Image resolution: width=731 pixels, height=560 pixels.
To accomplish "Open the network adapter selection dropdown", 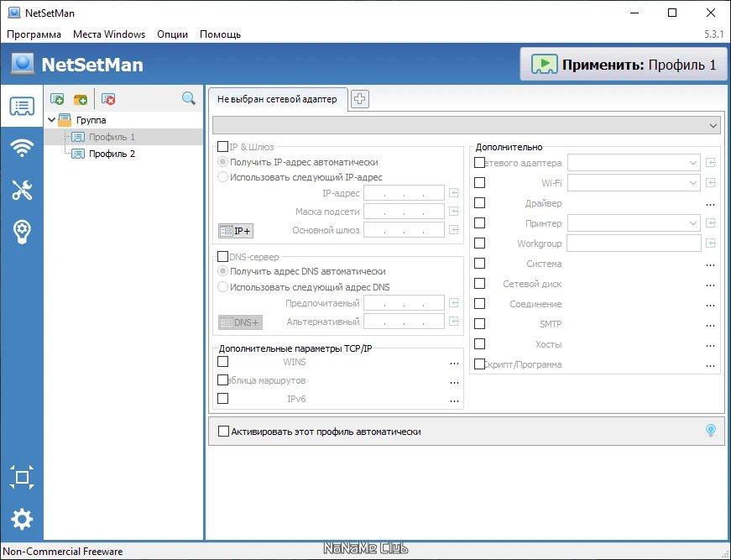I will 466,125.
